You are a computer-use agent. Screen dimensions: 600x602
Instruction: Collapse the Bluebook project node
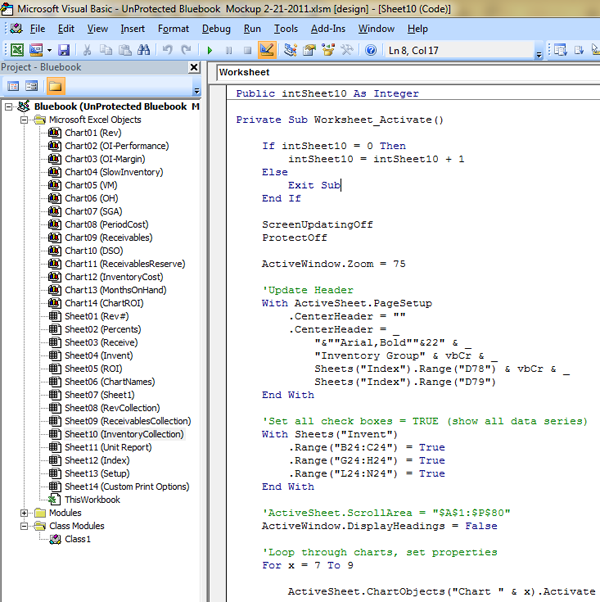click(8, 107)
